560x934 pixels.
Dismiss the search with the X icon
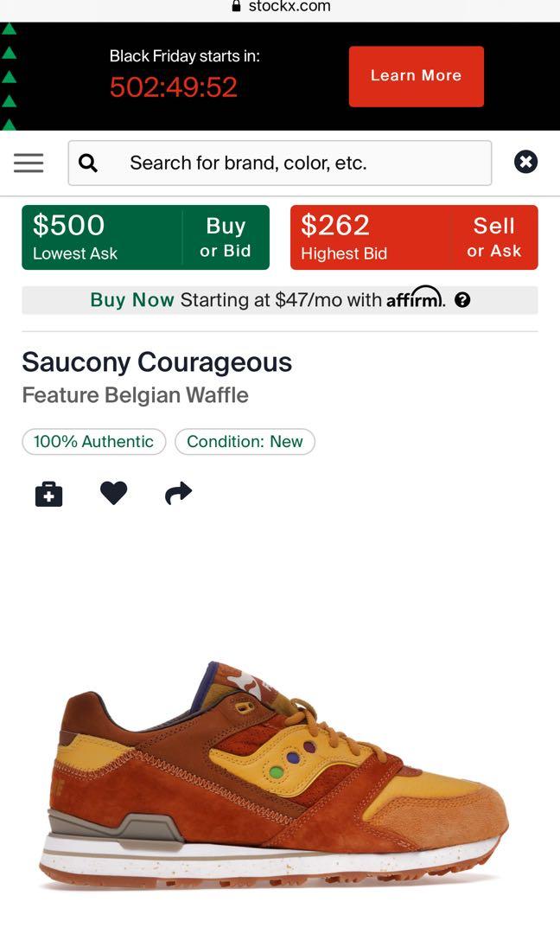[x=526, y=161]
